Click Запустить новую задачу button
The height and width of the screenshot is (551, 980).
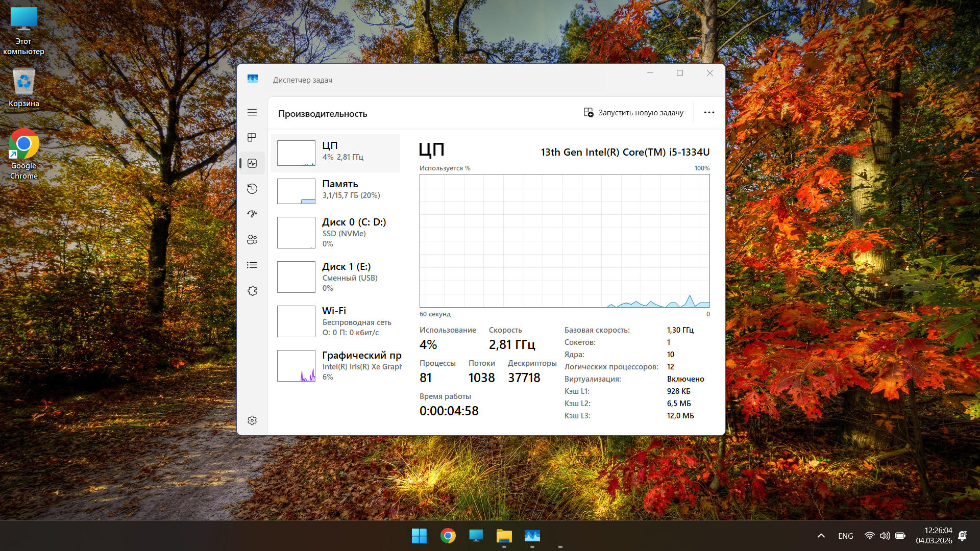click(633, 113)
